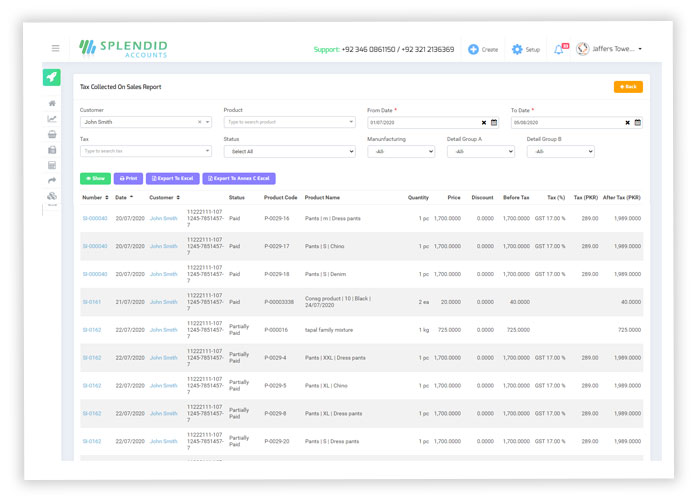Click the notification bell icon
This screenshot has width=699, height=500.
point(559,49)
